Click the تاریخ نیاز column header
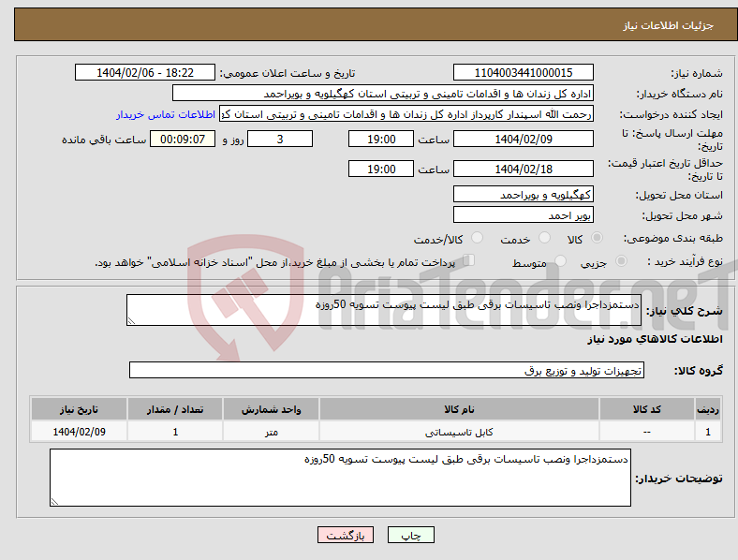738x560 pixels. tap(79, 409)
